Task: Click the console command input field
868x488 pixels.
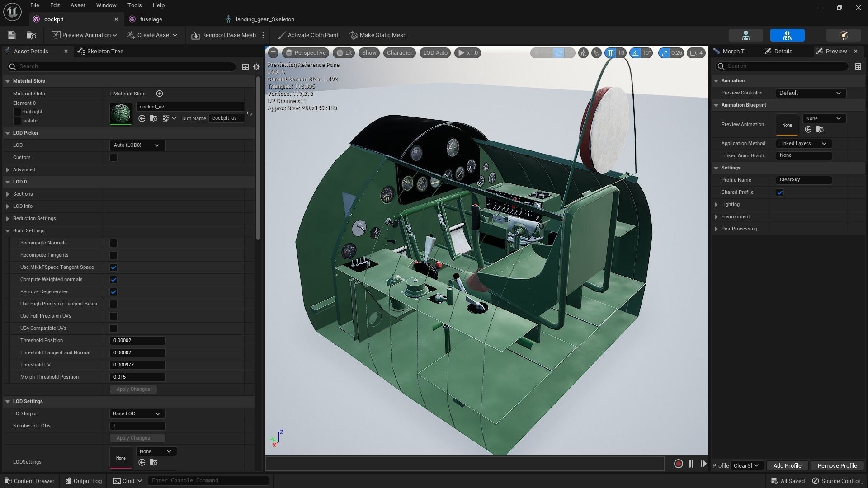Action: pyautogui.click(x=208, y=481)
